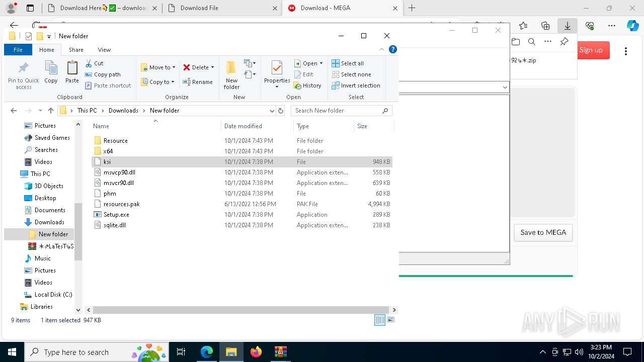Screen dimensions: 644x362
Task: Select 3D Objects in navigation pane
Action: pyautogui.click(x=48, y=186)
